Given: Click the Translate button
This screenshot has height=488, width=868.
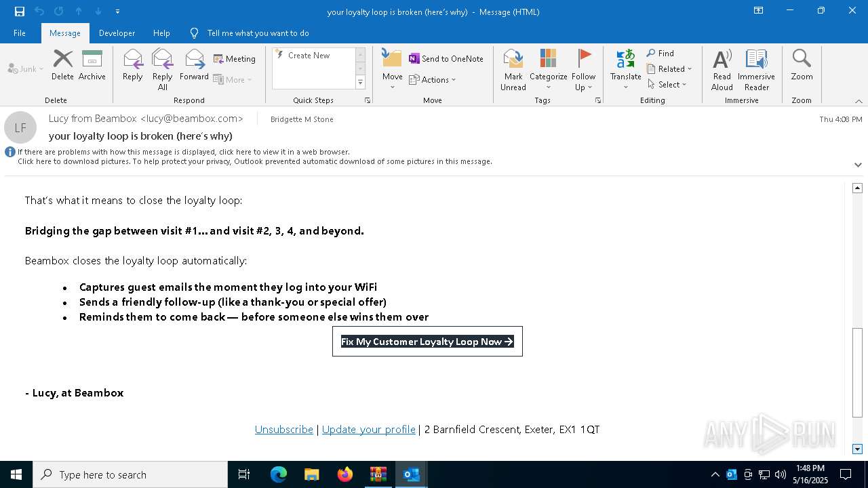Looking at the screenshot, I should 625,70.
